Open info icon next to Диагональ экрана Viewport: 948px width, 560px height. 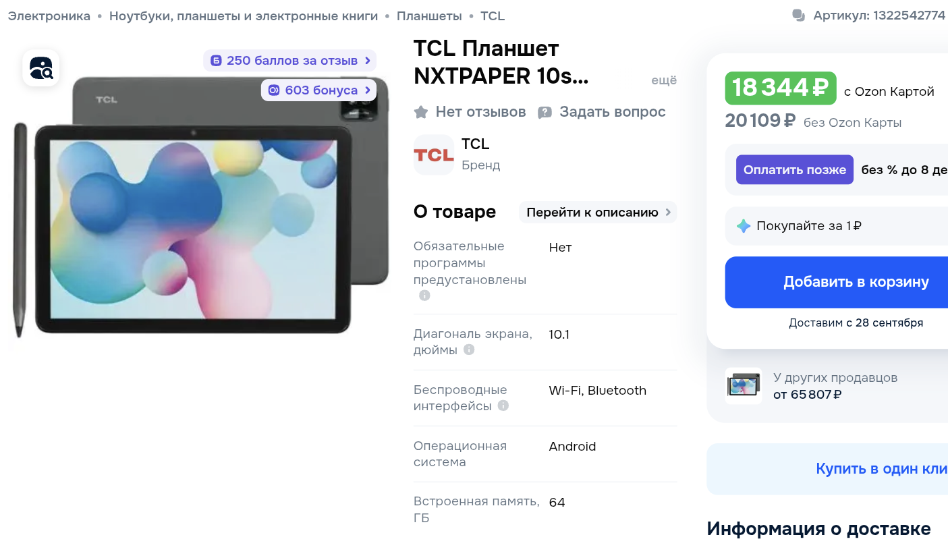(x=469, y=349)
